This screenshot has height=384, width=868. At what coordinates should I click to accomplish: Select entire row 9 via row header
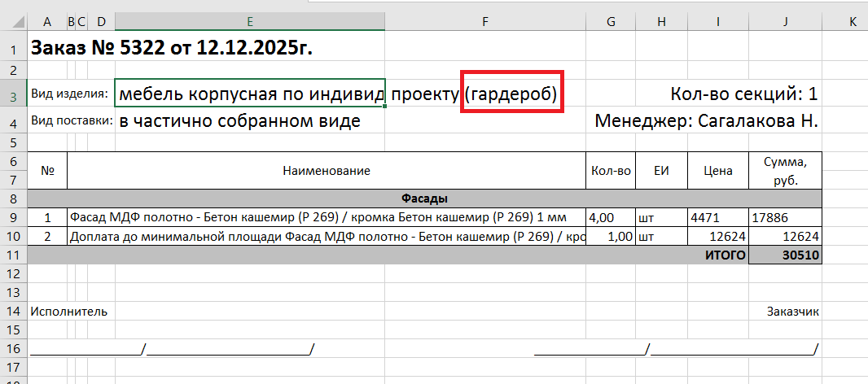pyautogui.click(x=13, y=218)
